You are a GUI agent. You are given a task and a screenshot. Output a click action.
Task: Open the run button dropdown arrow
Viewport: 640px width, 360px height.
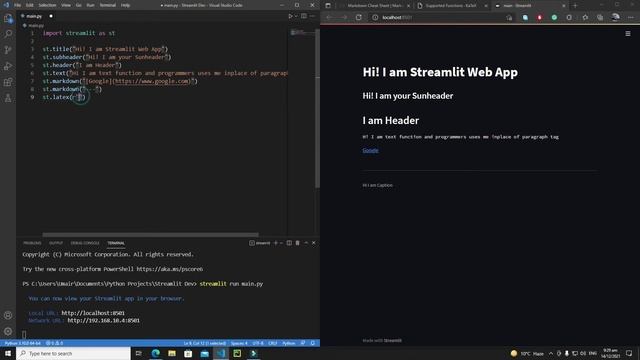pos(296,16)
